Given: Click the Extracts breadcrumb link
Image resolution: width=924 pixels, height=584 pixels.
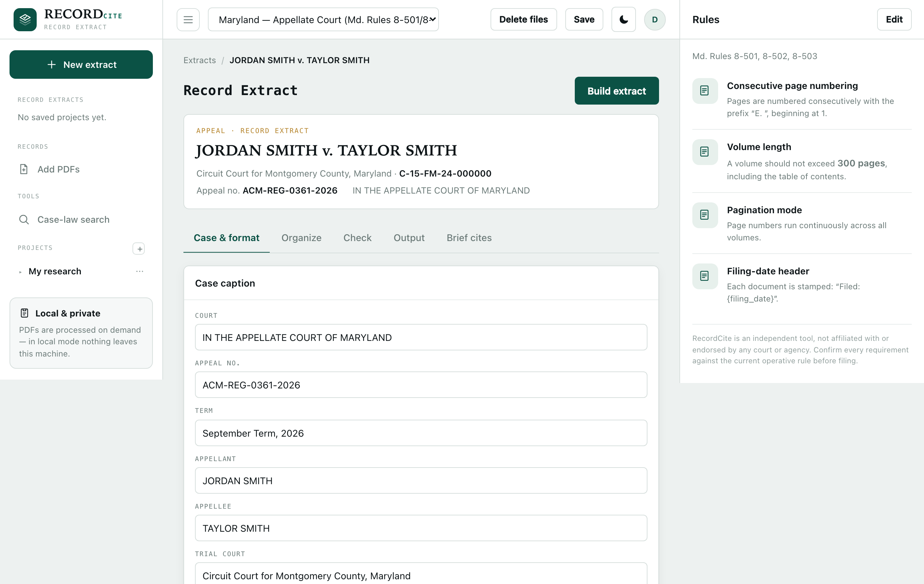Looking at the screenshot, I should click(199, 60).
